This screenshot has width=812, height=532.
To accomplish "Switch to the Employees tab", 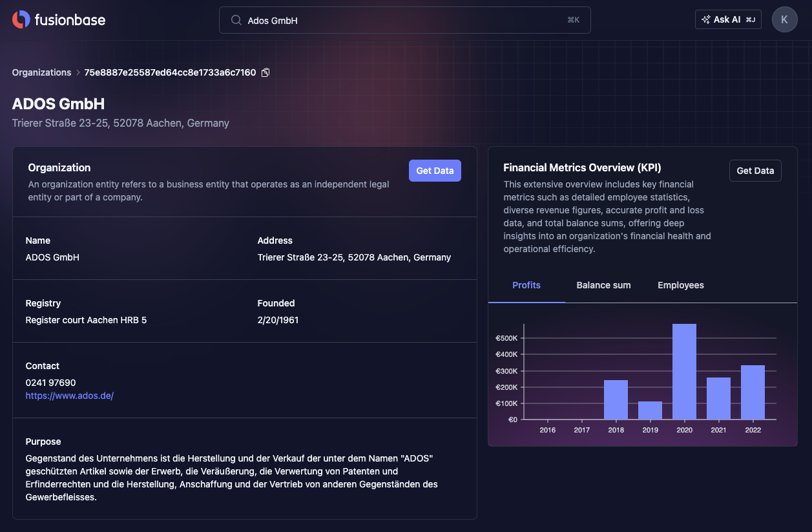I will pos(681,285).
